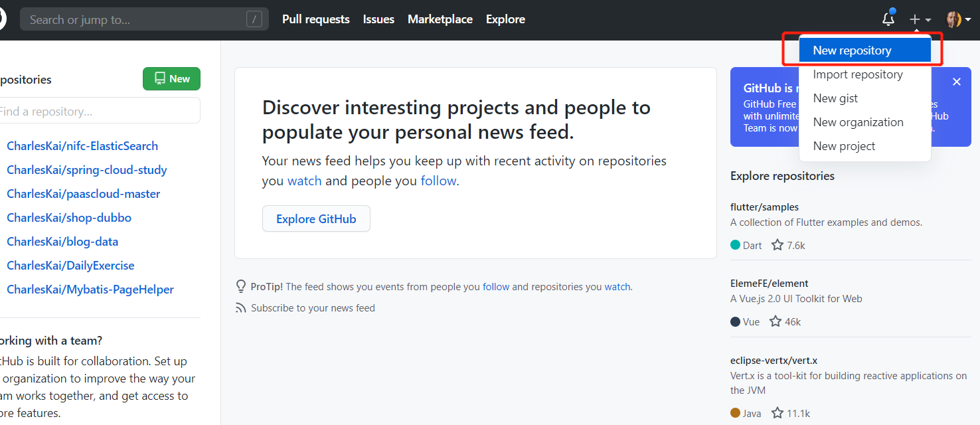Open the notifications bell

(888, 19)
